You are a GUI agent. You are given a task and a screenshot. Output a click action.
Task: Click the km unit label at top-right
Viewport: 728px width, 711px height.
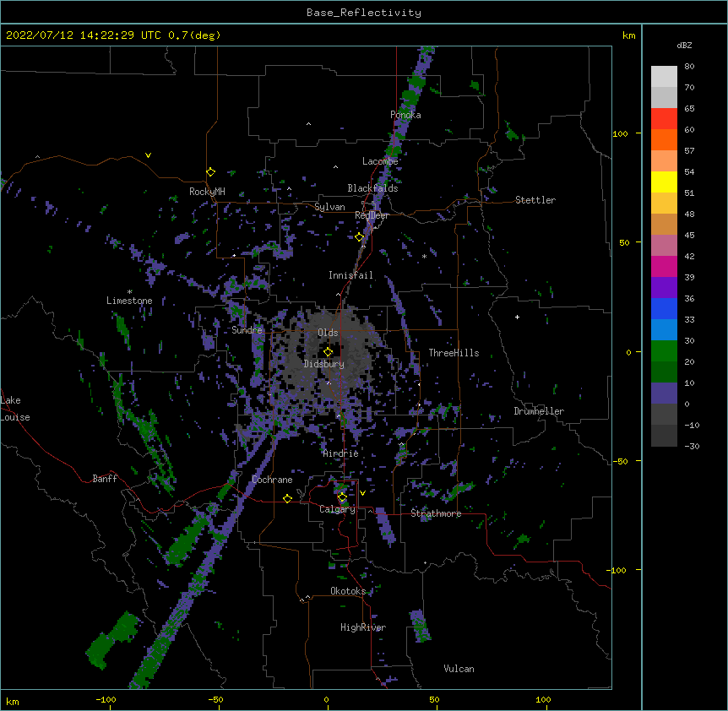click(x=629, y=35)
